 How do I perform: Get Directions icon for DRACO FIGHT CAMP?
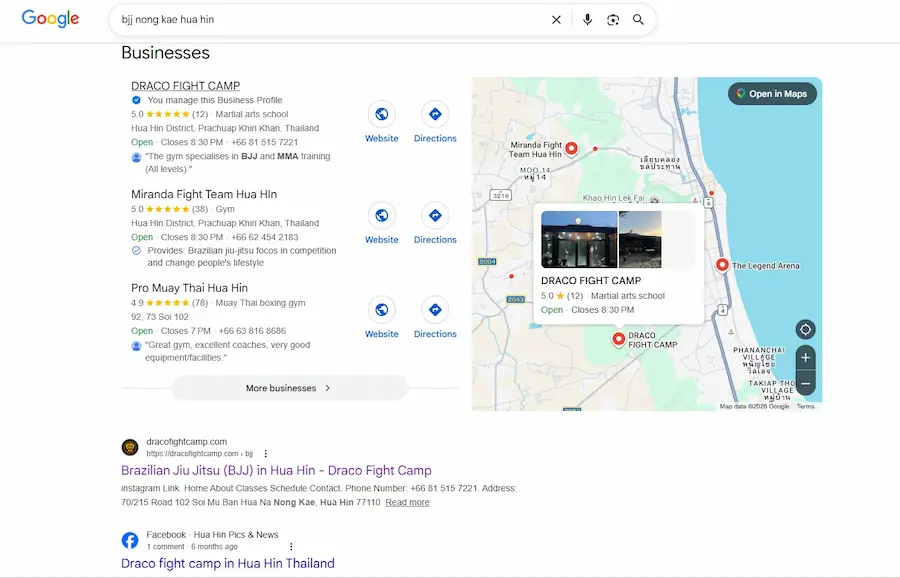click(x=435, y=114)
